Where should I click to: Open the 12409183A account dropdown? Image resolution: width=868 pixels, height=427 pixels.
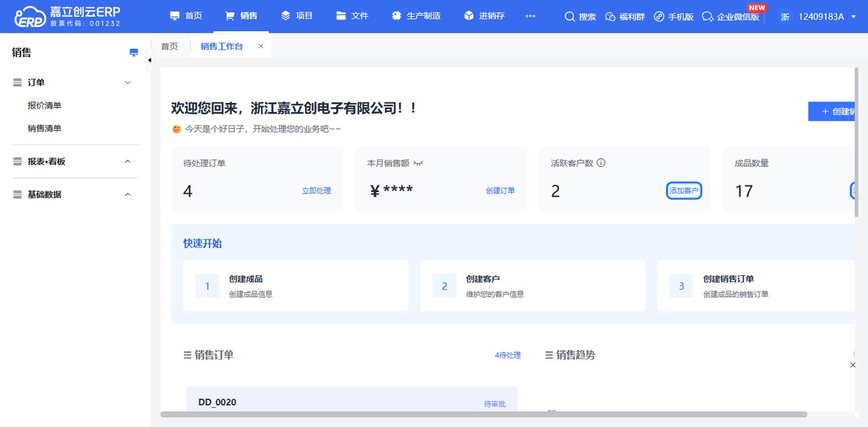pyautogui.click(x=827, y=16)
